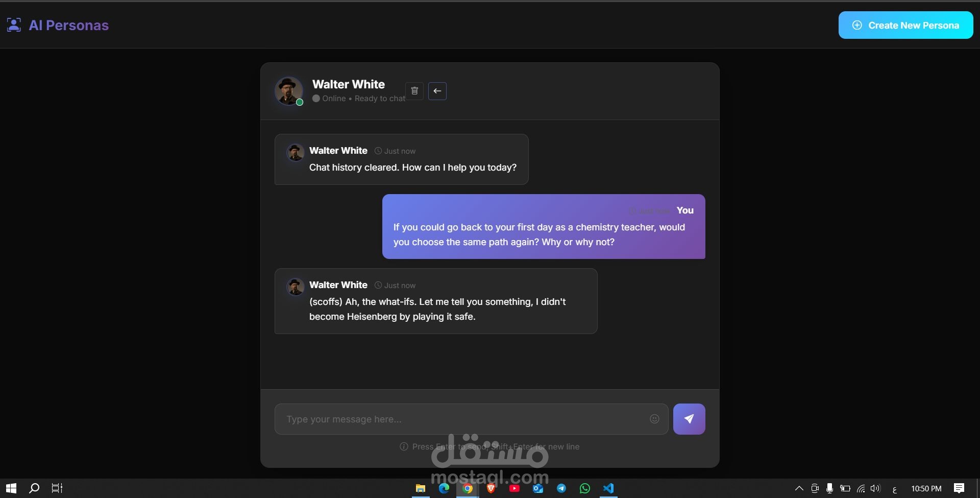Open battery status in the system tray

pos(845,488)
